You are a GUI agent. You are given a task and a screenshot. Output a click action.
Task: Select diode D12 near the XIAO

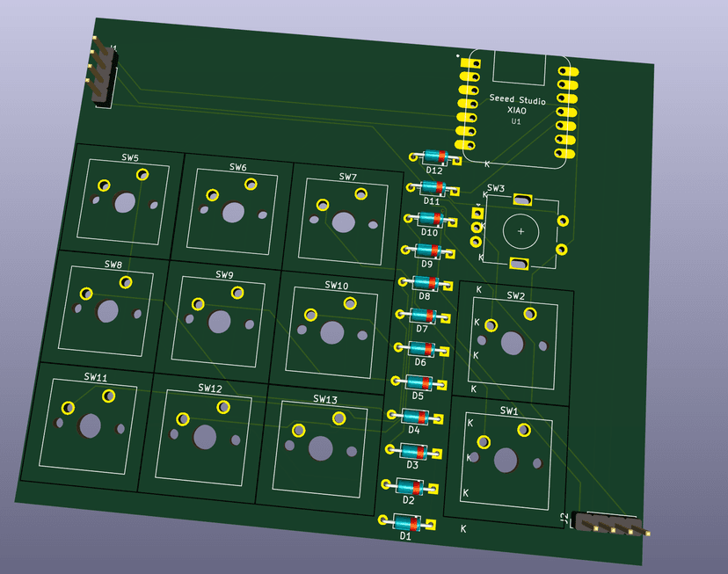(436, 157)
